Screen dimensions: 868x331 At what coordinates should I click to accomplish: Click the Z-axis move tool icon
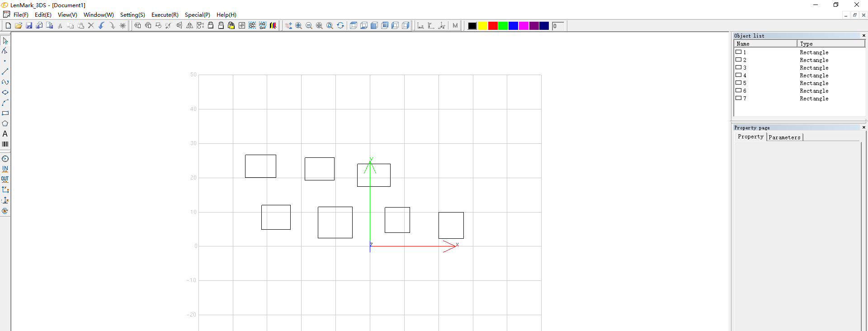(5, 200)
